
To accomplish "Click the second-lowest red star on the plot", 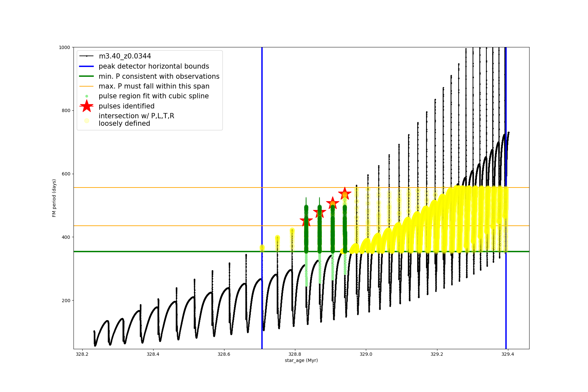I will coord(319,212).
